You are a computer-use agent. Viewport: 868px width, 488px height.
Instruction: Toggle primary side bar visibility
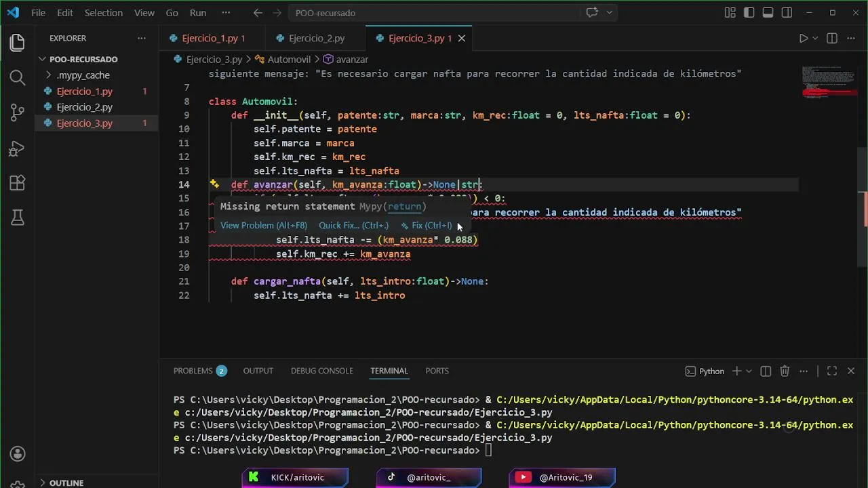tap(749, 13)
